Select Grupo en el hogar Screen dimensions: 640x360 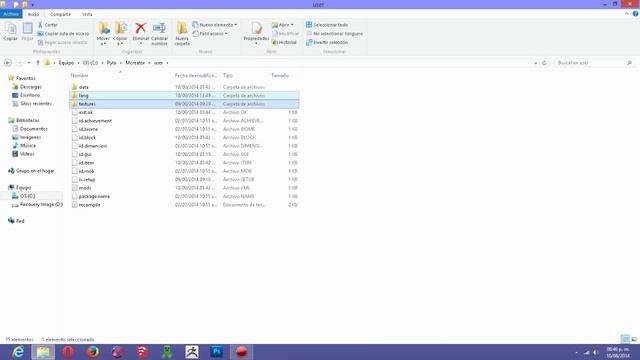(x=35, y=171)
